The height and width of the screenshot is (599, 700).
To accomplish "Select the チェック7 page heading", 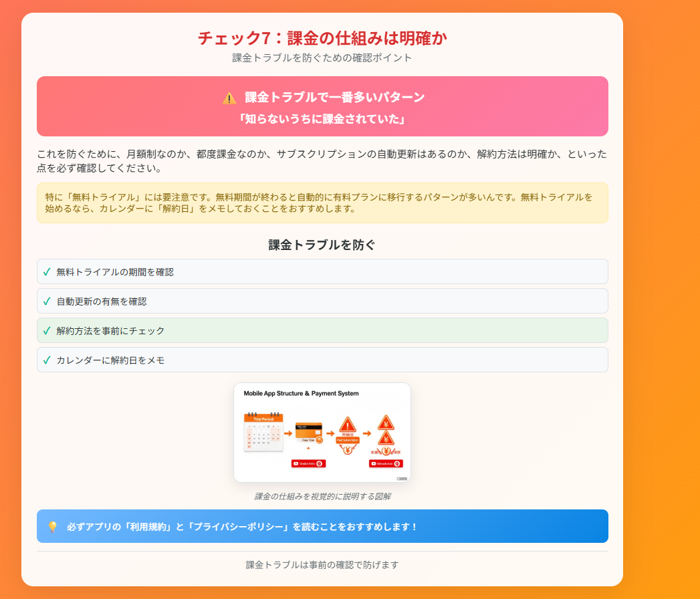I will pyautogui.click(x=322, y=38).
